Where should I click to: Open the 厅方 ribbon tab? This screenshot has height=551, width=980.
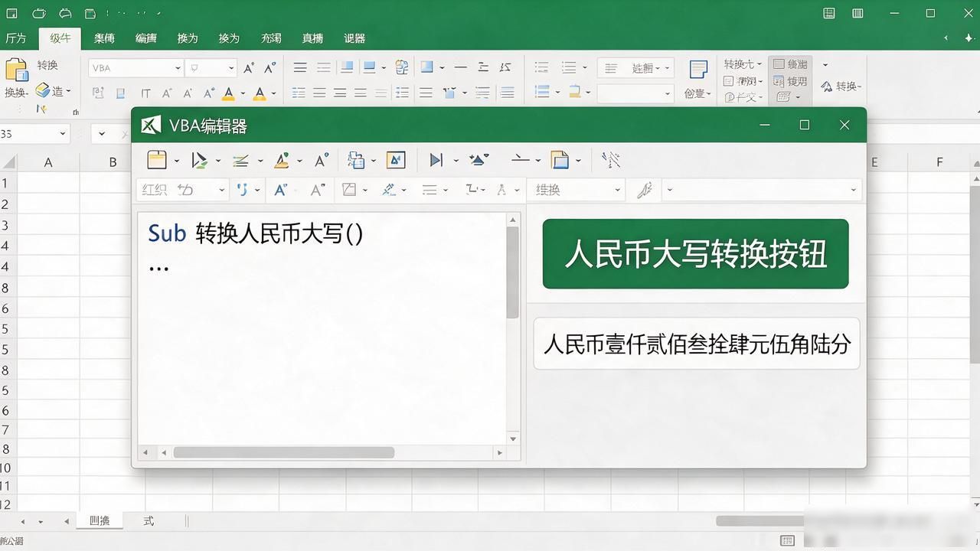tap(15, 38)
